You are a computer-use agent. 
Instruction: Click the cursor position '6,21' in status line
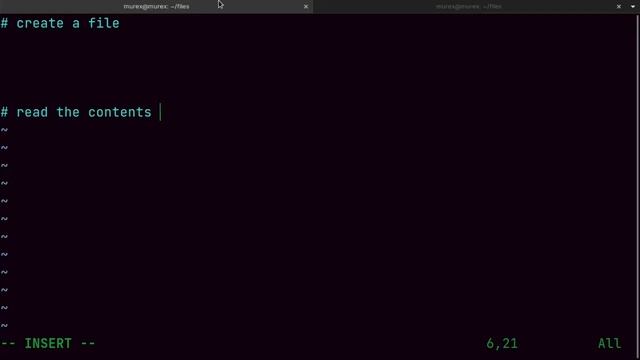point(502,344)
